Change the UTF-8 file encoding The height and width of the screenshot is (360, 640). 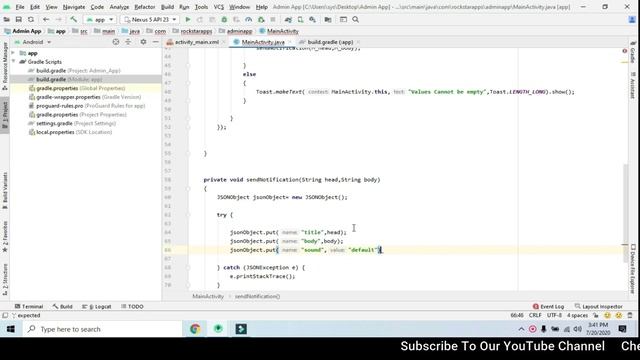tap(554, 316)
